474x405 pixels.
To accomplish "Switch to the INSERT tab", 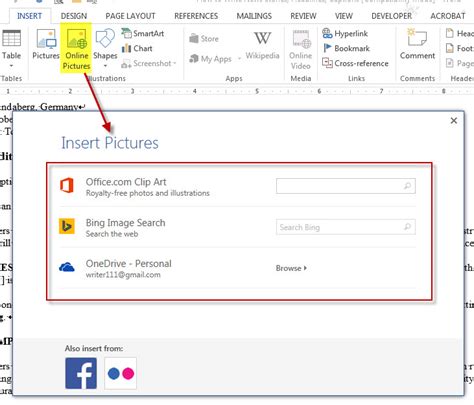I will pyautogui.click(x=29, y=16).
